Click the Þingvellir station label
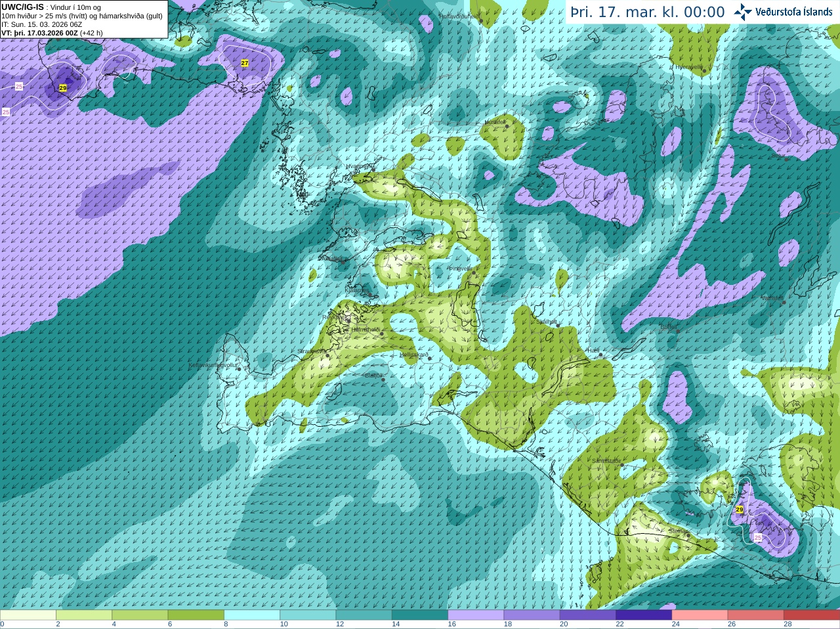 461,269
